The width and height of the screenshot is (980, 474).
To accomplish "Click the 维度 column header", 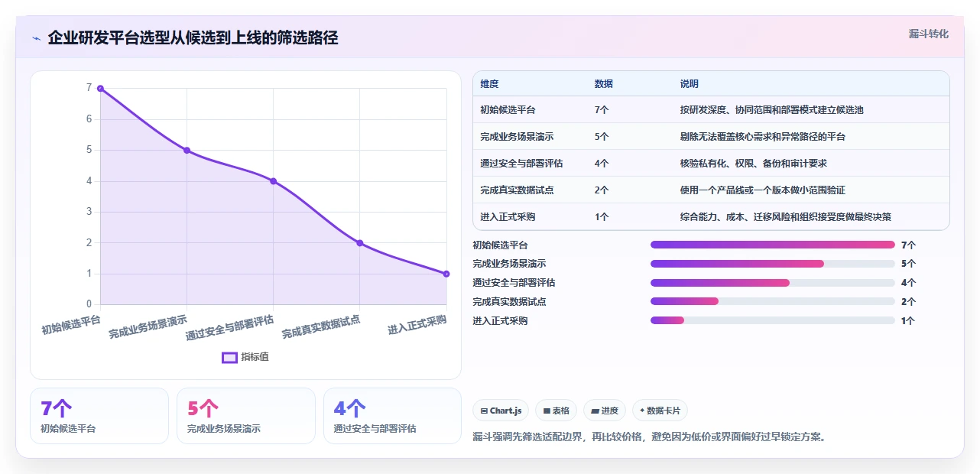I will 489,84.
